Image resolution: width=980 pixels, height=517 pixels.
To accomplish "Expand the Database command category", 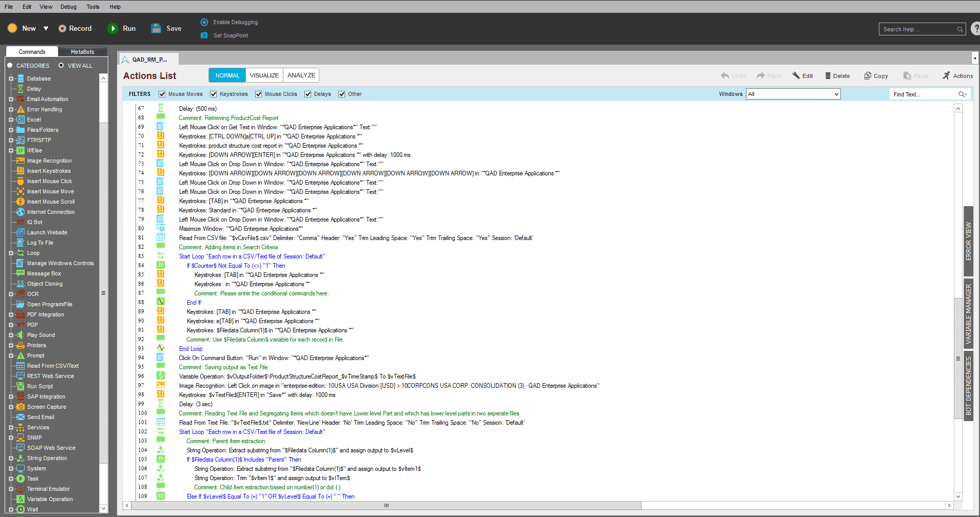I will coord(11,78).
